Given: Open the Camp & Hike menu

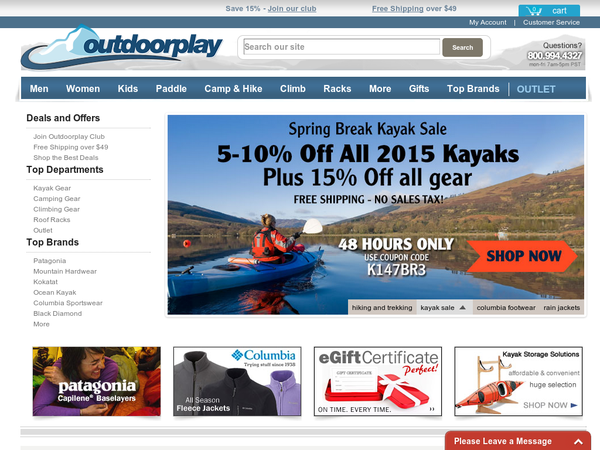Looking at the screenshot, I should (x=233, y=89).
